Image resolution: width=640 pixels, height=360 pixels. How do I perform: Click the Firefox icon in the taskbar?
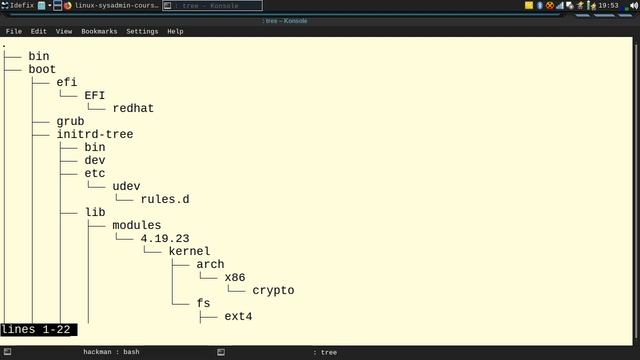tap(68, 6)
